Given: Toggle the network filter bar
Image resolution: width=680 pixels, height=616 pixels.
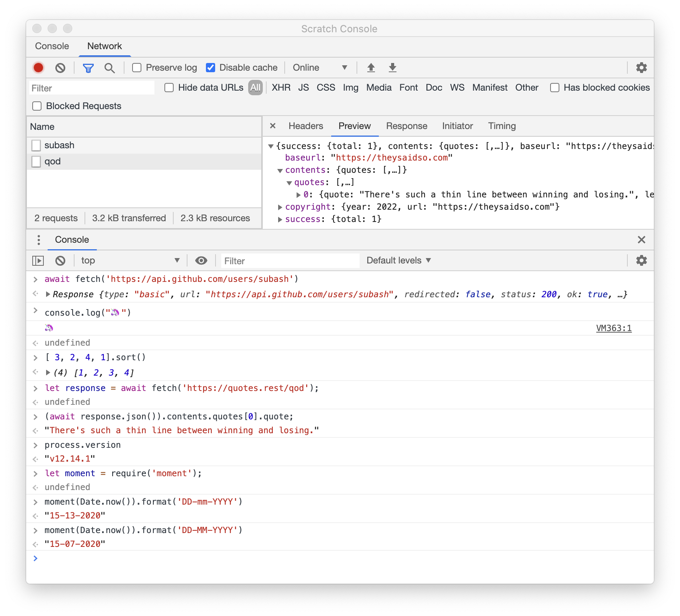Looking at the screenshot, I should (x=88, y=68).
